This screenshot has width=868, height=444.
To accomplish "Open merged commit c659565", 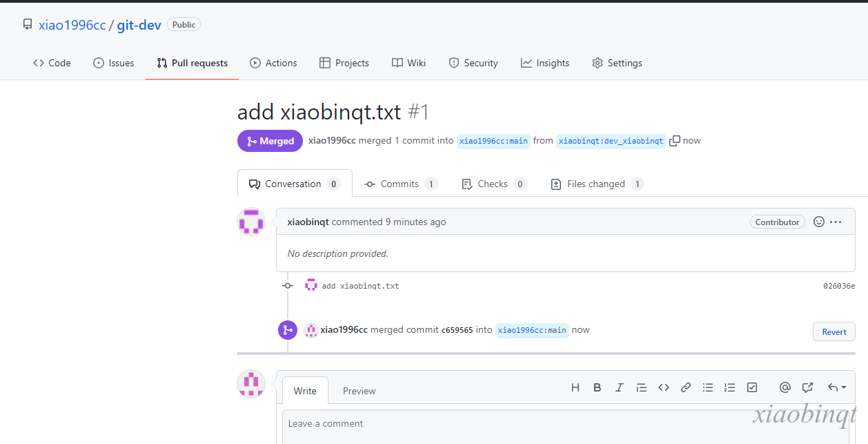I will coord(457,330).
